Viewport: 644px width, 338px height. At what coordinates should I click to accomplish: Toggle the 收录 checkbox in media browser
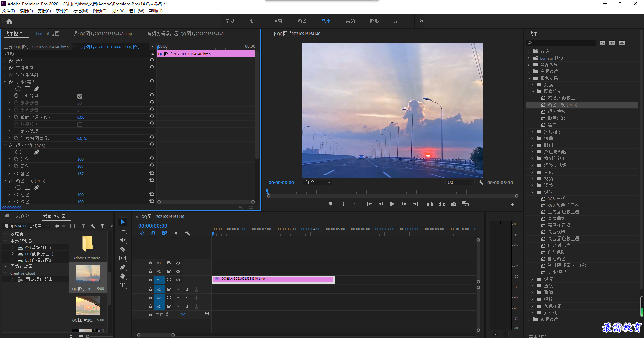point(73,226)
